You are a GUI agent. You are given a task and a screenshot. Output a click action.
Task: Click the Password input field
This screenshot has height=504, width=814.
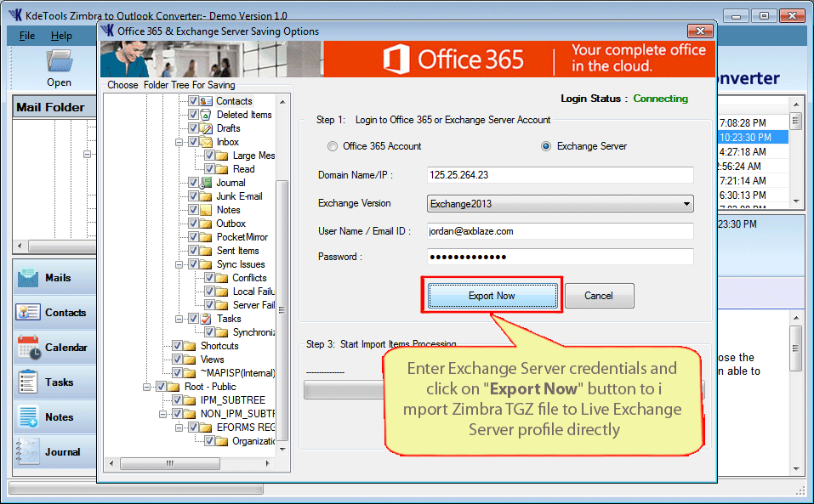coord(561,257)
